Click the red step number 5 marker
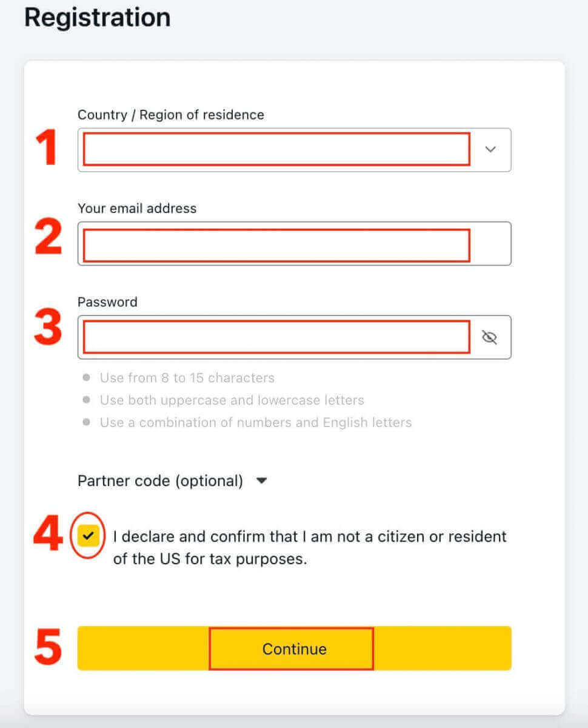The image size is (588, 728). [47, 648]
